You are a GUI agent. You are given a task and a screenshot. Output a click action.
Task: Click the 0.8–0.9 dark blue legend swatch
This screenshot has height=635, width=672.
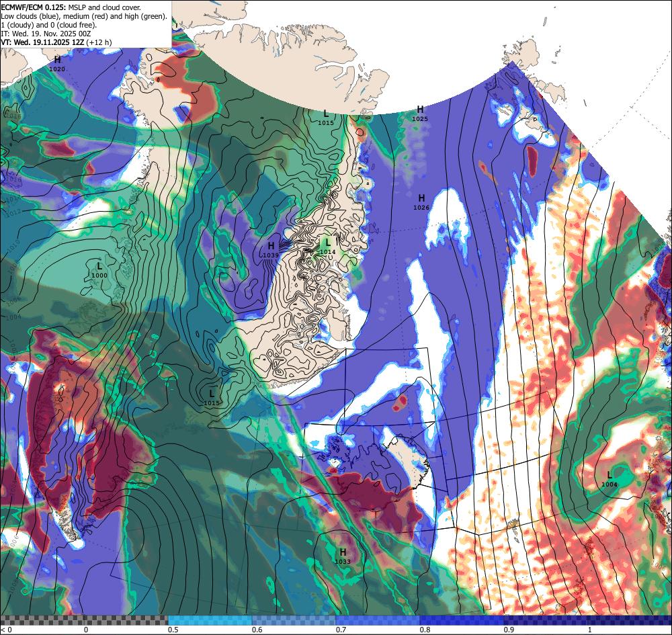pyautogui.click(x=462, y=620)
